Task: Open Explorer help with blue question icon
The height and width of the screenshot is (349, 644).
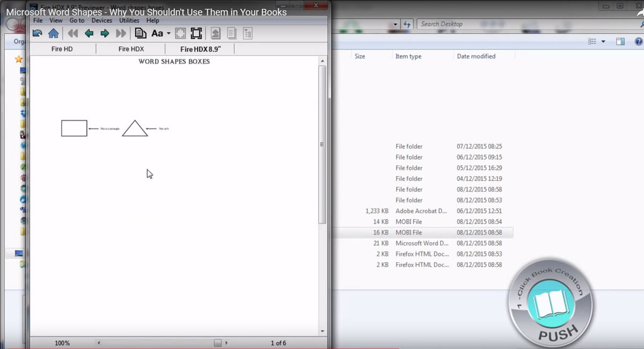Action: (x=639, y=41)
